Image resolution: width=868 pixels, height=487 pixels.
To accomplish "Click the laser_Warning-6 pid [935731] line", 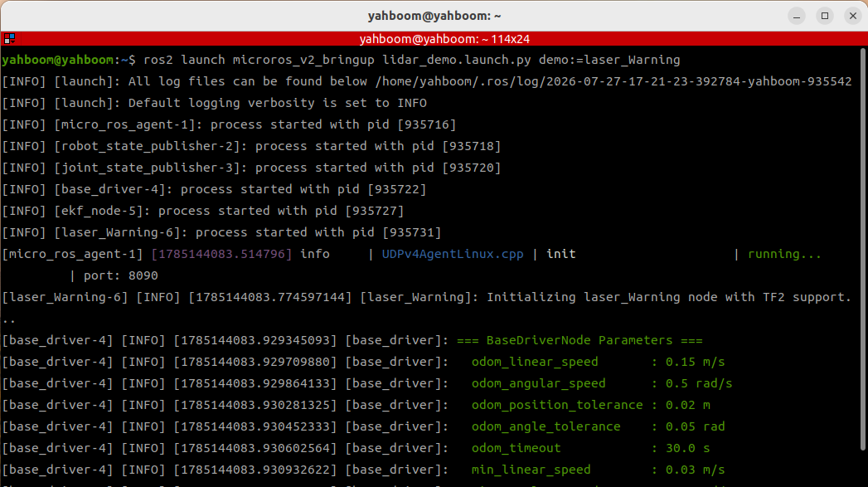I will click(x=221, y=232).
